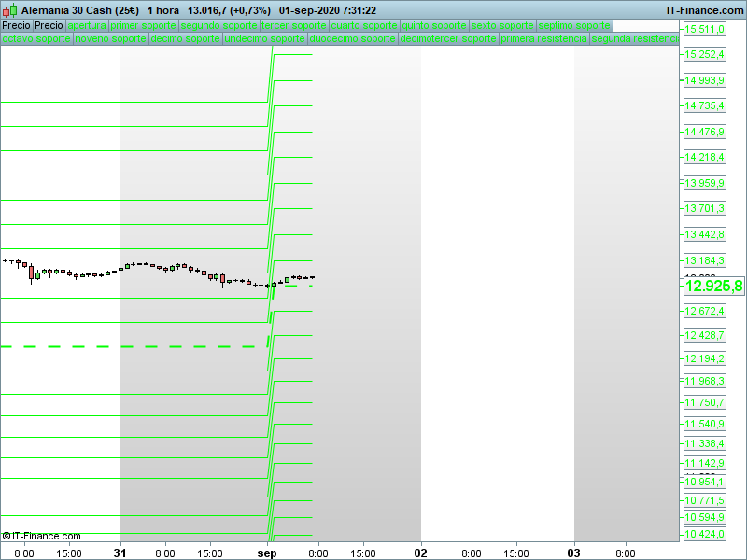747x560 pixels.
Task: Click the sep date marker on time axis
Action: pyautogui.click(x=267, y=553)
